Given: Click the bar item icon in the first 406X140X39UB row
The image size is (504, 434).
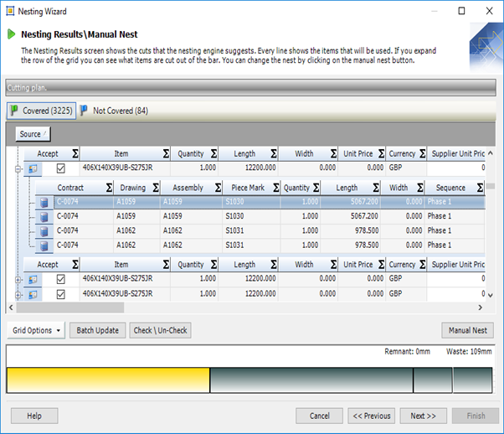Looking at the screenshot, I should coord(33,168).
